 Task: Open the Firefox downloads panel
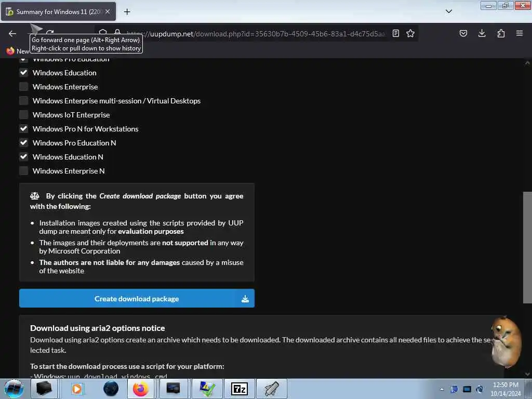482,33
